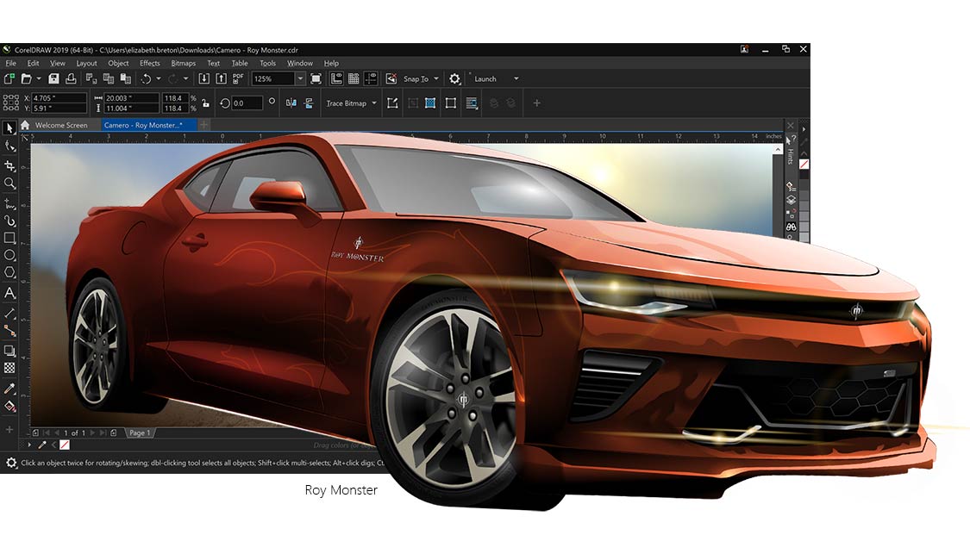Click the No Color swatch in document palette
The width and height of the screenshot is (970, 560).
65,445
